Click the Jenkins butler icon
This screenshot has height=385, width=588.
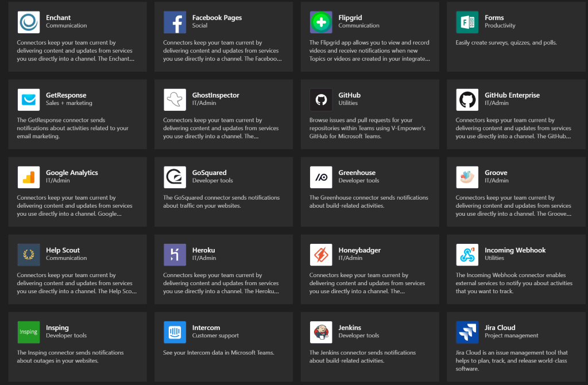point(321,332)
